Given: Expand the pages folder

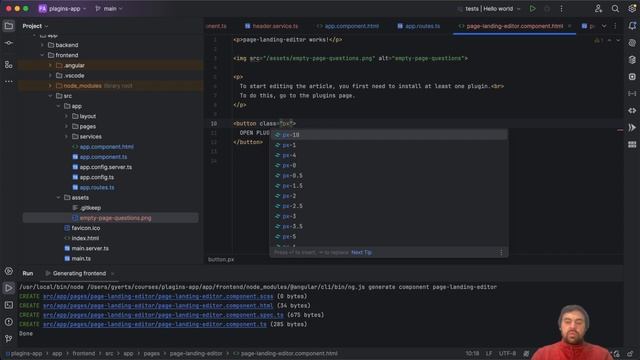Looking at the screenshot, I should coord(67,127).
